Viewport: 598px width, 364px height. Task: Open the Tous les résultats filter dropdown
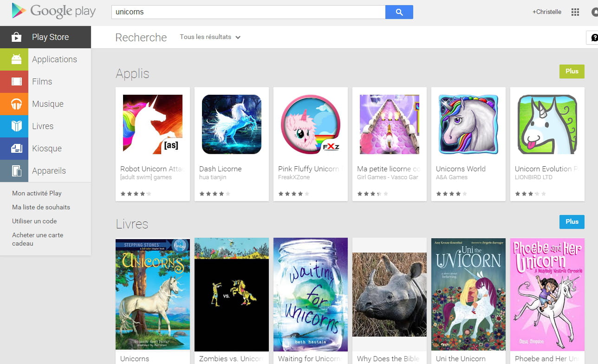(210, 37)
